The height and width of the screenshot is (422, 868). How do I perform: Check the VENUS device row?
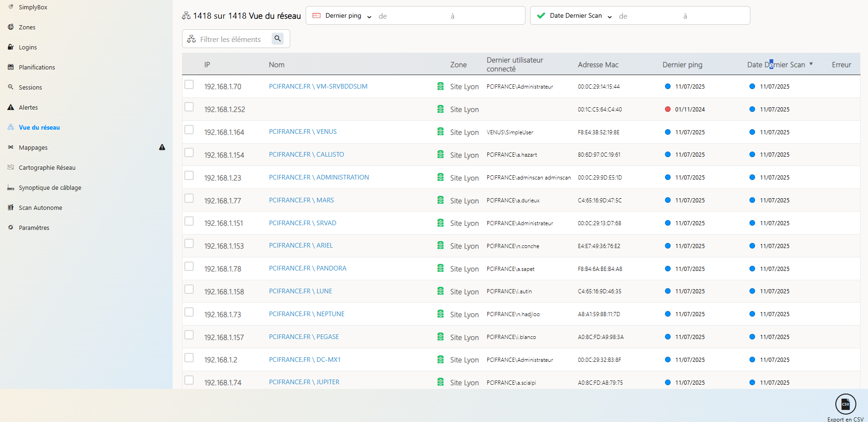coord(189,130)
